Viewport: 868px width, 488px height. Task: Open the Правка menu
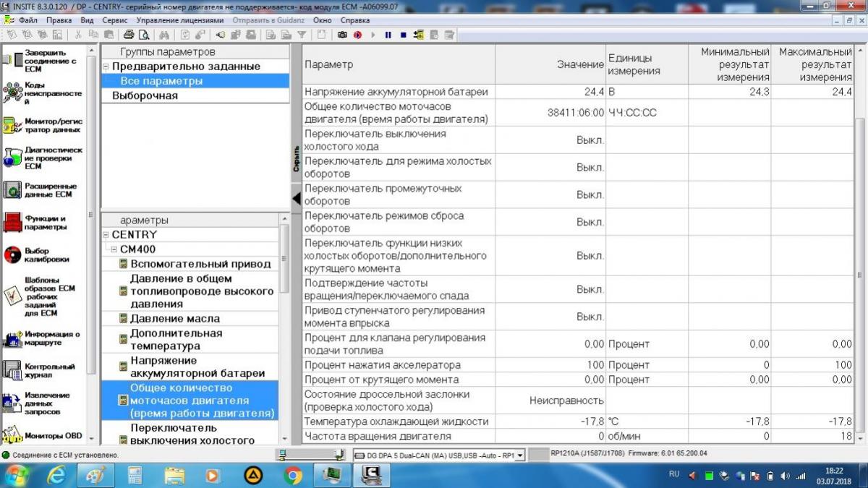coord(59,20)
